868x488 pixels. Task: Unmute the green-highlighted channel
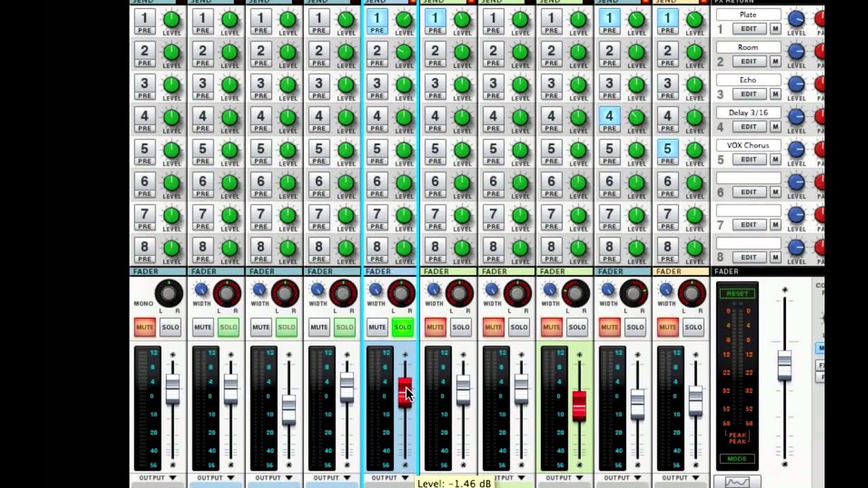(x=551, y=327)
